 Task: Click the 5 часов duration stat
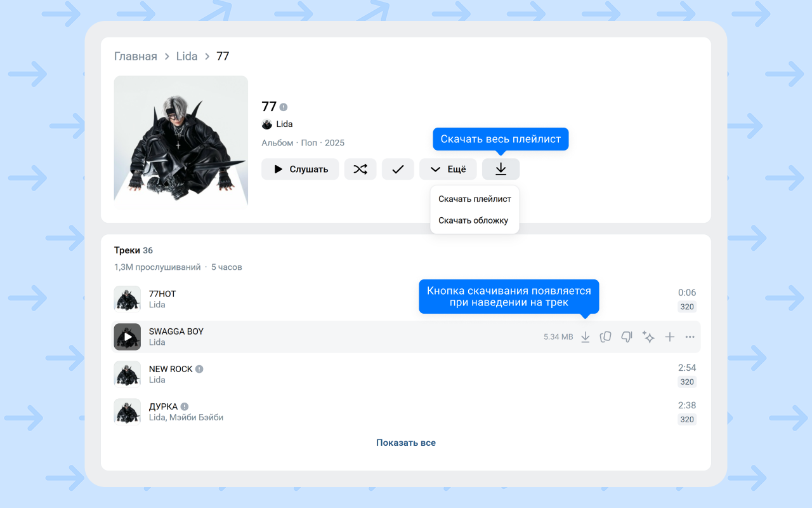[226, 267]
